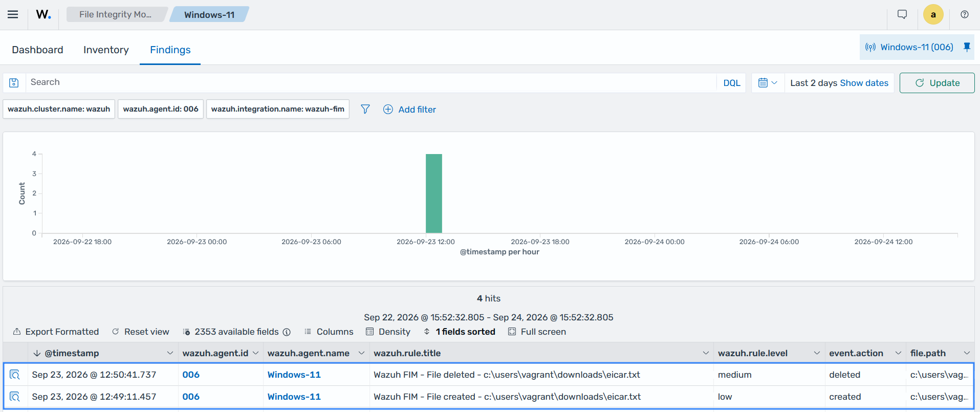Open the event.action column menu

pos(898,353)
